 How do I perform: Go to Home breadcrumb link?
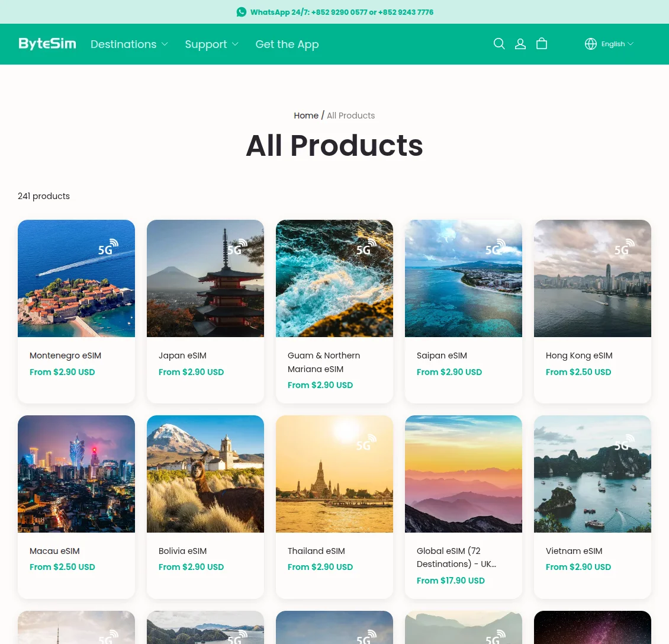(x=306, y=116)
